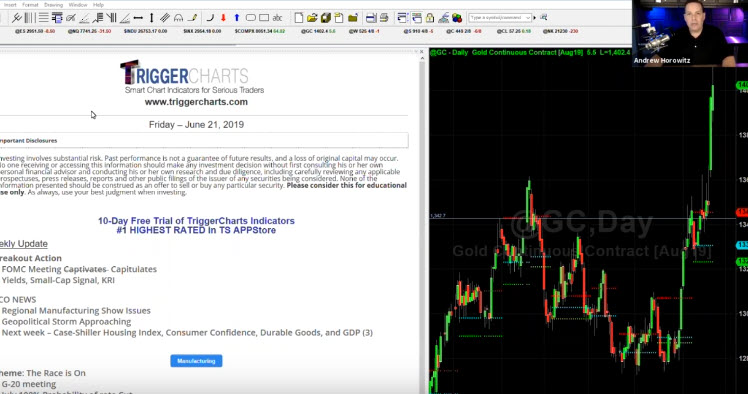This screenshot has height=394, width=748.
Task: Click the save workspace icon
Action: coord(326,18)
